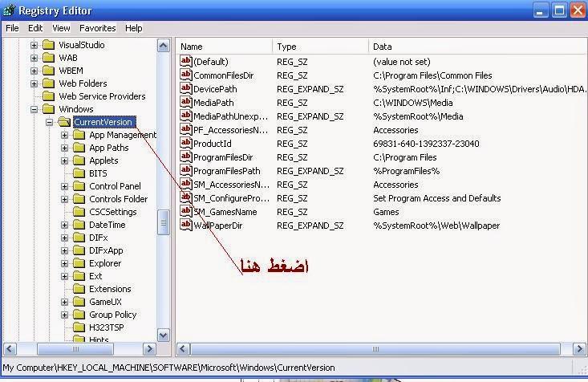Click the Group Policy folder icon

79,315
